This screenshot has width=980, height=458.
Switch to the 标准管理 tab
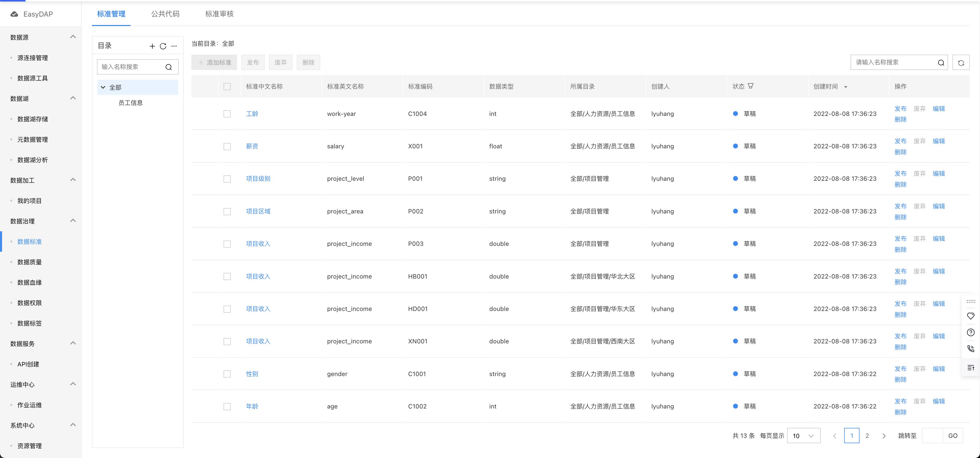click(111, 14)
